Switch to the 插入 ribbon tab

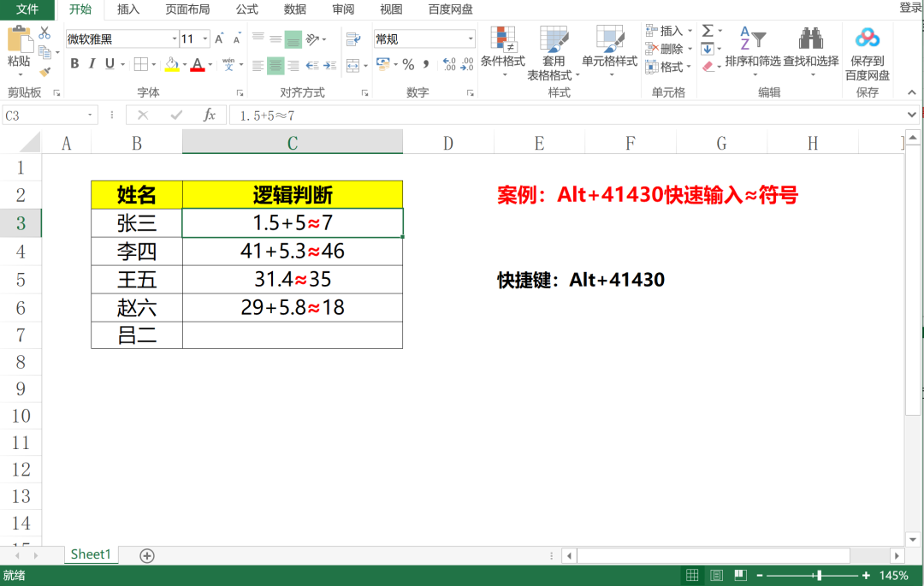click(127, 10)
